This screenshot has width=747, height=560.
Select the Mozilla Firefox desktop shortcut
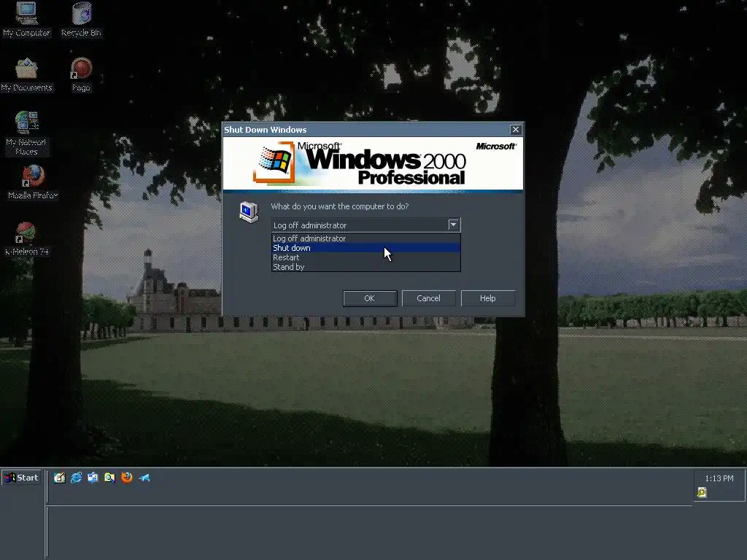coord(32,182)
